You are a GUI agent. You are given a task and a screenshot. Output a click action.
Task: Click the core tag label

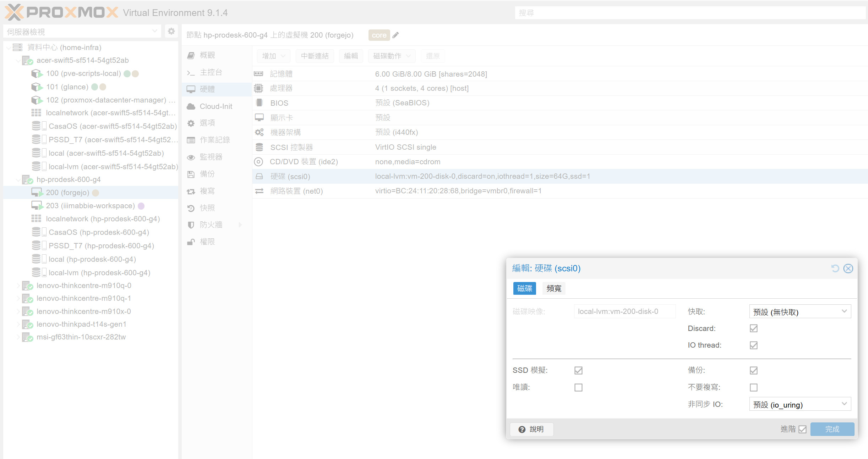[x=379, y=35]
